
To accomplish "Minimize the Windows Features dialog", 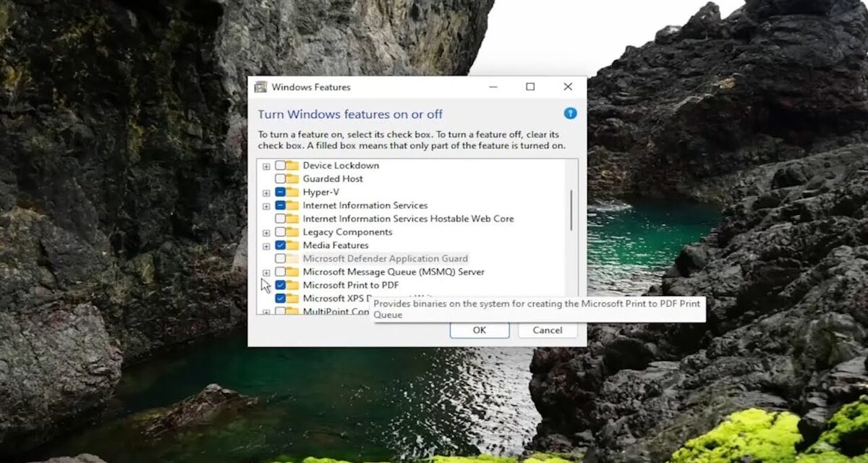I will tap(493, 87).
